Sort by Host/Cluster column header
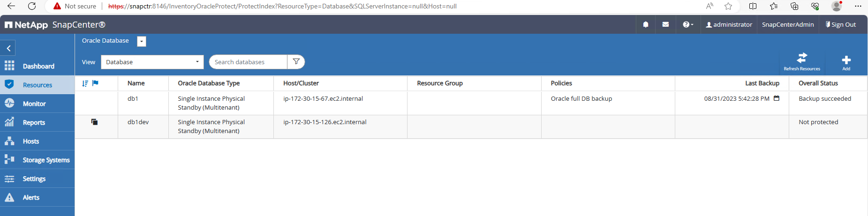The height and width of the screenshot is (216, 868). [301, 83]
